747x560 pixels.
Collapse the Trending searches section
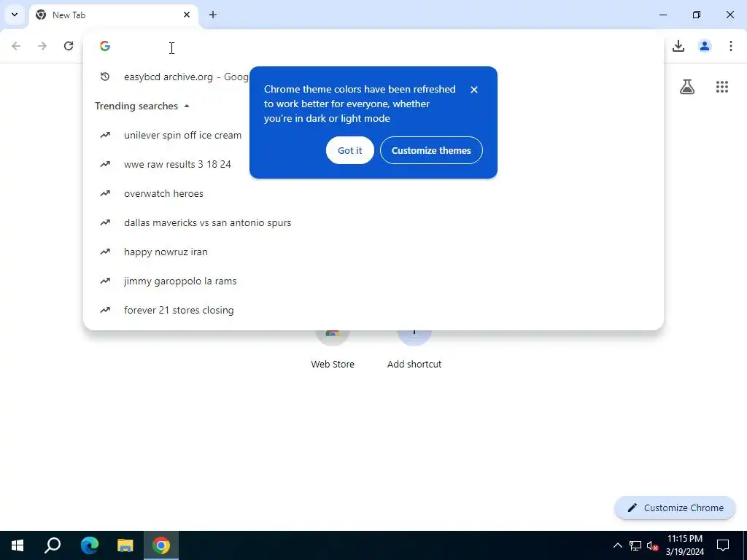(x=142, y=106)
